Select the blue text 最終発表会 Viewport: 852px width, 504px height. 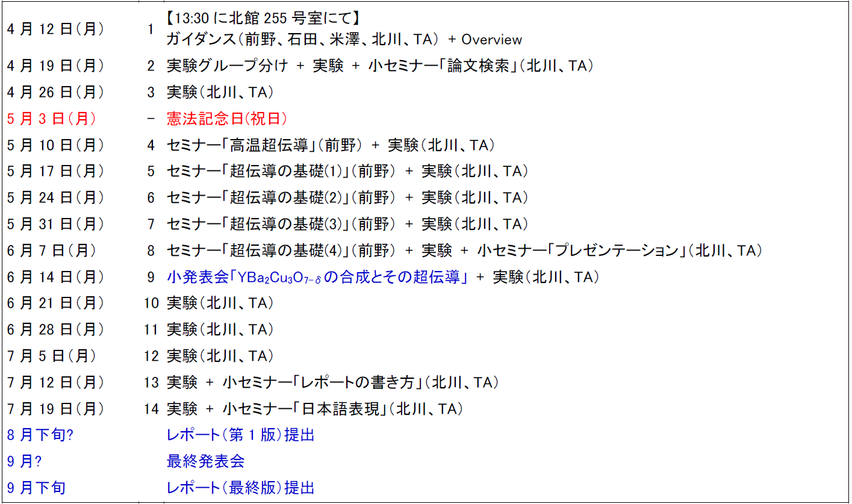(x=205, y=461)
